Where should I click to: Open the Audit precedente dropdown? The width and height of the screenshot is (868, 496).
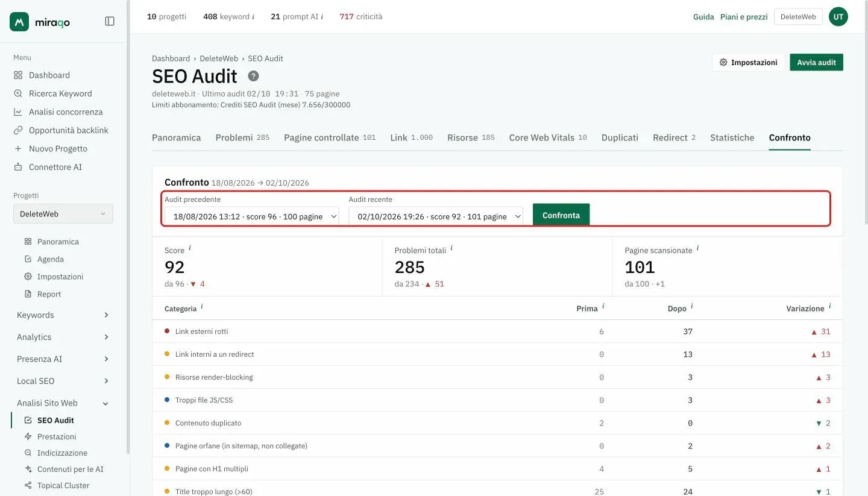pyautogui.click(x=252, y=216)
